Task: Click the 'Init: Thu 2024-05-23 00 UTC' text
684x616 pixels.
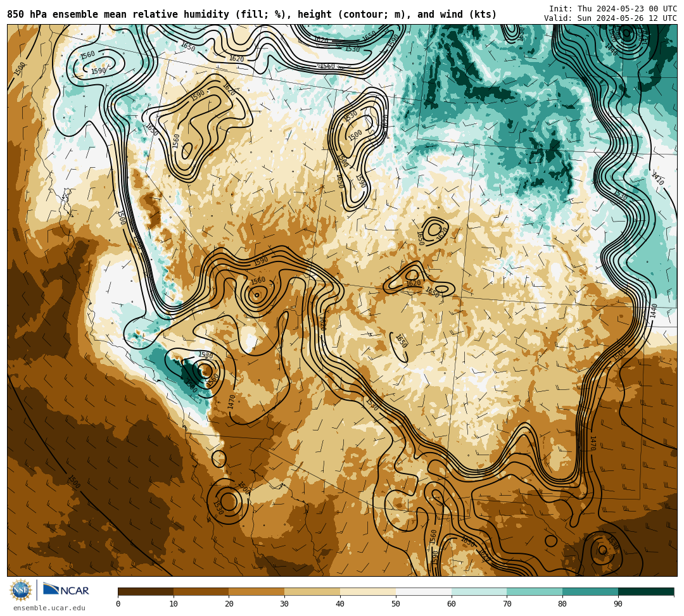Action: [x=613, y=9]
